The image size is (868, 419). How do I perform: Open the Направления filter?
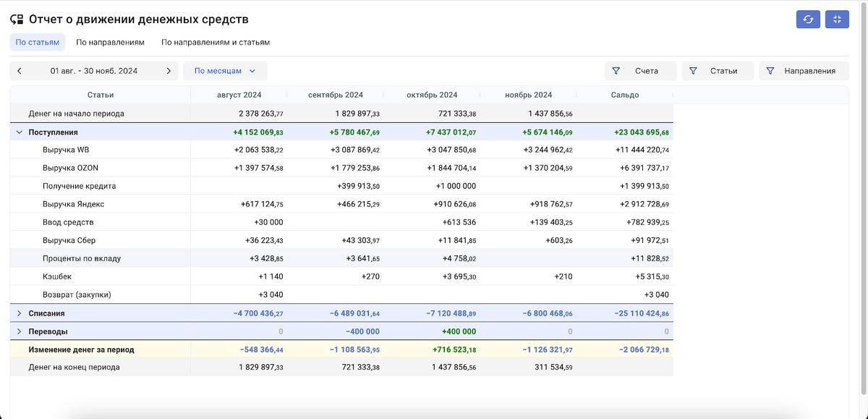803,71
